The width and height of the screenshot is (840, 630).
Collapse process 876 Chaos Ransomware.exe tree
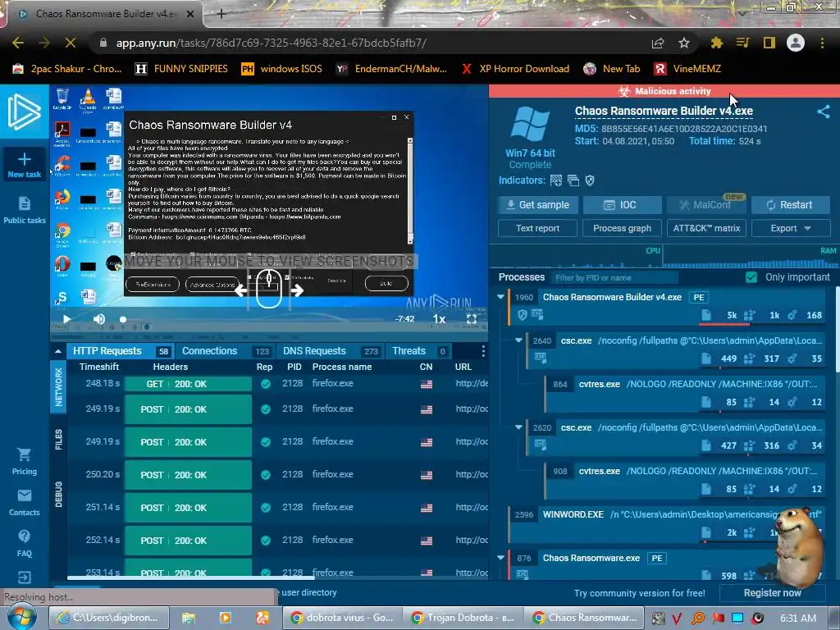pos(501,558)
